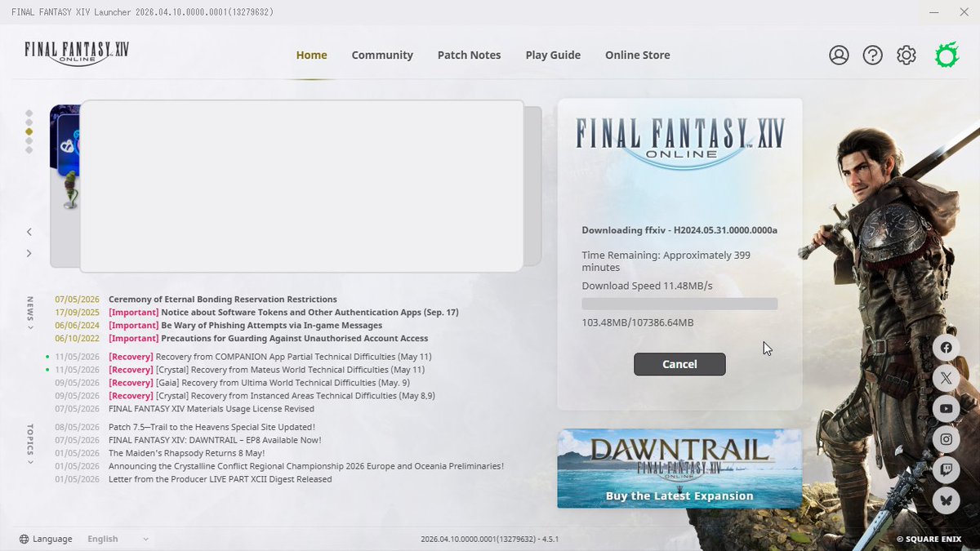Open Recovery from COMPANION App Technical Difficulties
The image size is (980, 551).
[x=269, y=357]
